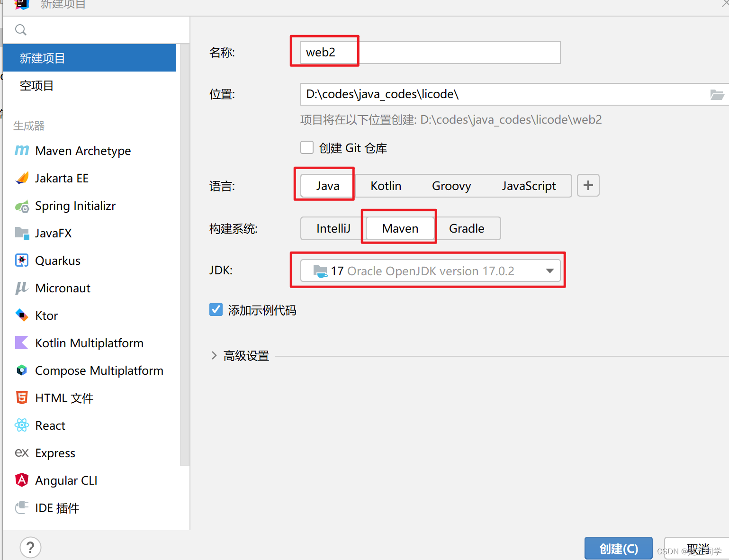729x560 pixels.
Task: Click the 取消 cancel button
Action: (x=697, y=549)
